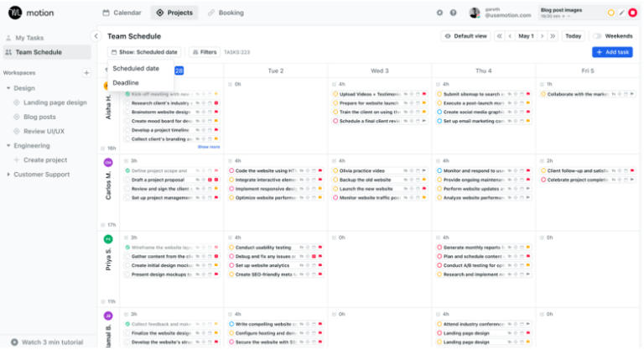Click Show more under Aisha H. tasks

coord(209,147)
